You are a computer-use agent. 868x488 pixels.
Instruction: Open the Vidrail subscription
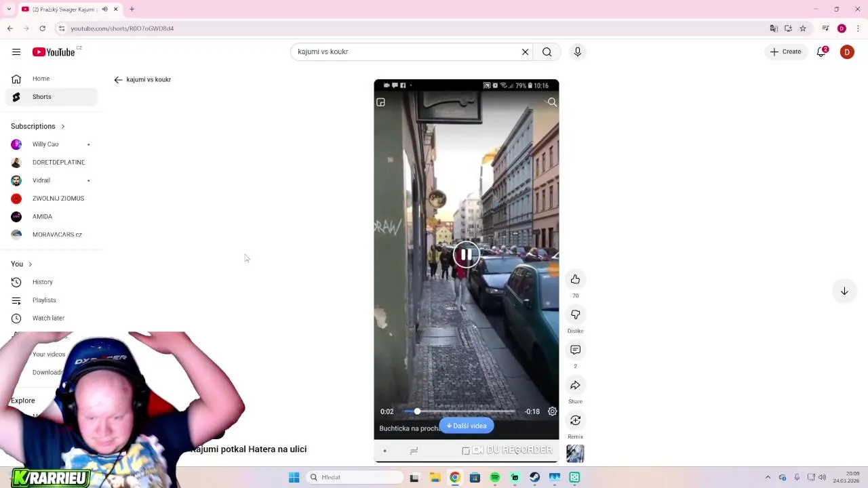52,180
